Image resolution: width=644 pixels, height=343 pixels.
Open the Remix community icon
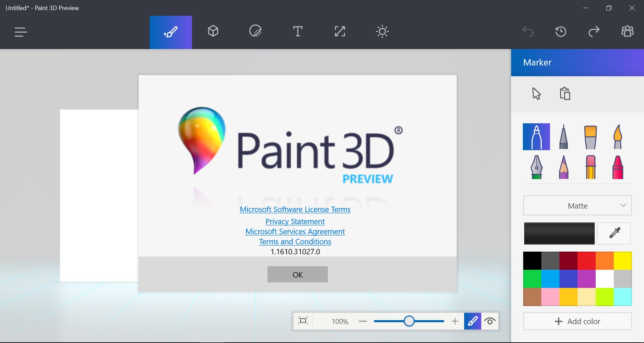point(628,32)
